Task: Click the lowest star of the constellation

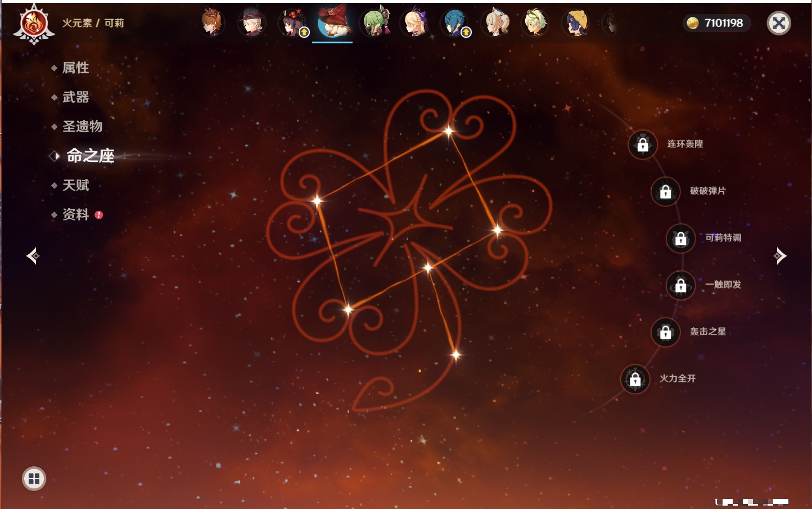Action: tap(456, 355)
